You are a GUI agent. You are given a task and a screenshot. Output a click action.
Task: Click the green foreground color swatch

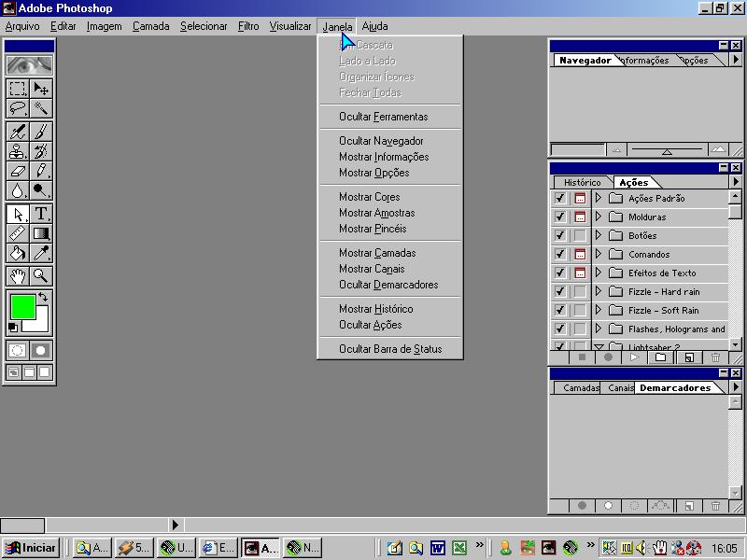[22, 306]
